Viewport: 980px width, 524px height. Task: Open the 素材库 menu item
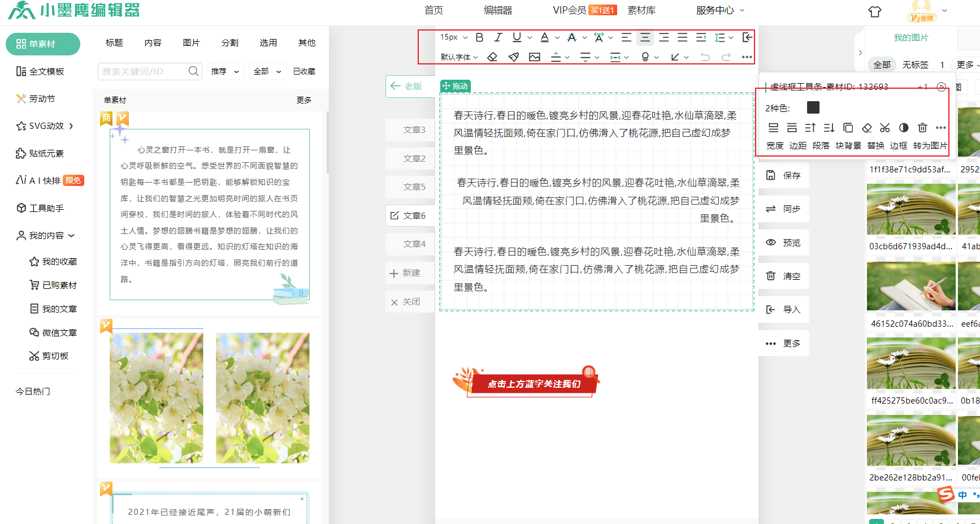pos(641,10)
